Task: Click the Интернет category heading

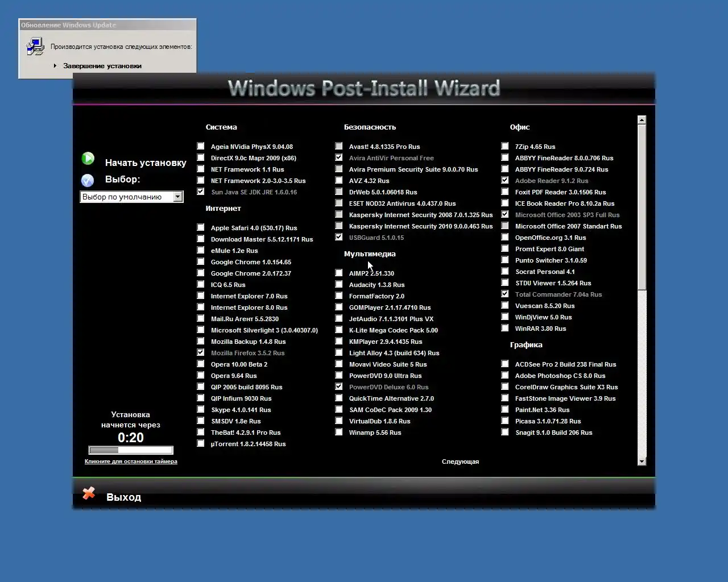Action: click(223, 209)
